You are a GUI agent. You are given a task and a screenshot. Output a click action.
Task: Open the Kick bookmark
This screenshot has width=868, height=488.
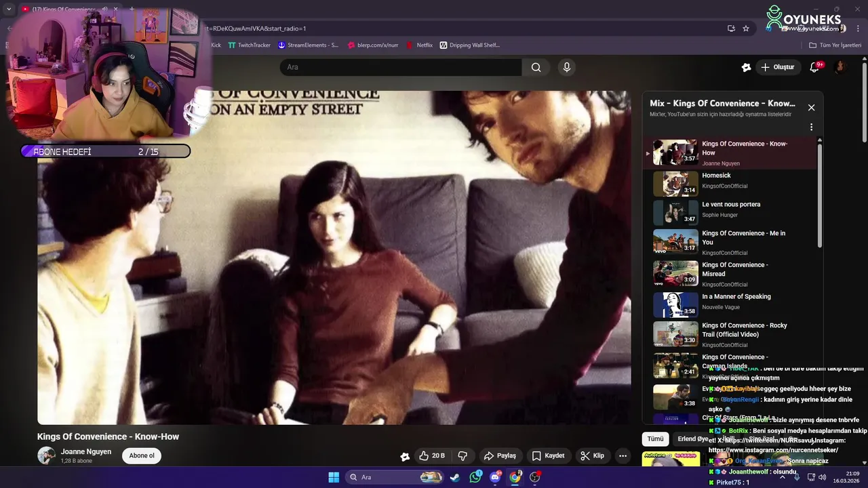216,45
